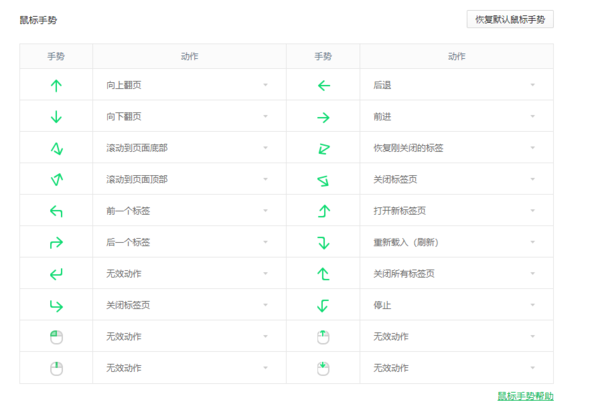Screen dimensions: 600x406
Task: Click the gesture icon next to 重新载入（刷新）
Action: pos(323,242)
